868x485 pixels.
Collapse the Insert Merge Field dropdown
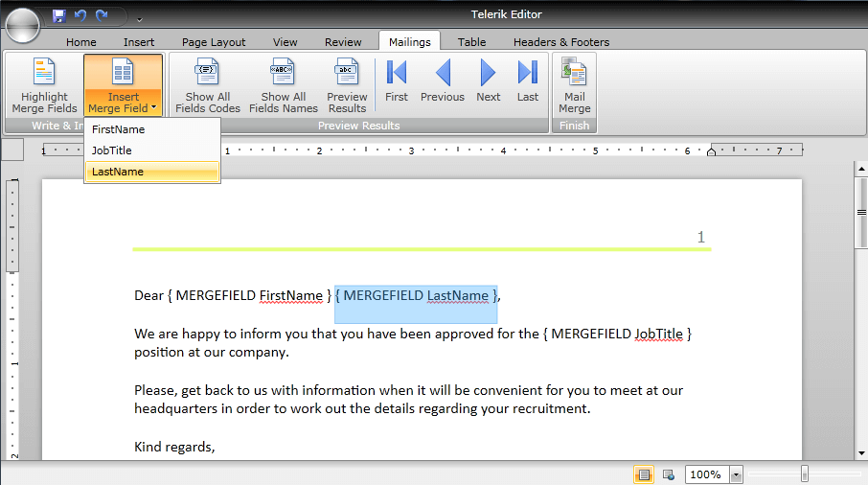pyautogui.click(x=123, y=86)
